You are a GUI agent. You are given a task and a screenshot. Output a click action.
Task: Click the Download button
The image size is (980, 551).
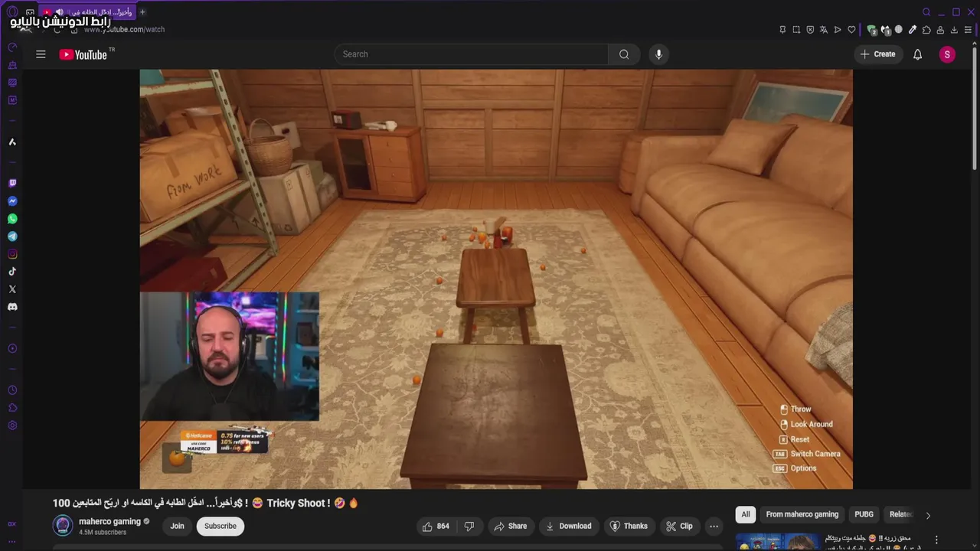[568, 526]
